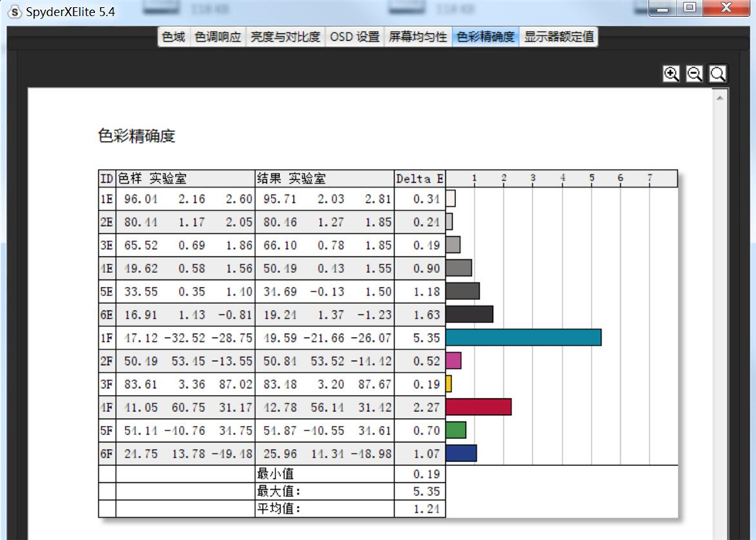Click the crimson bar for row 4F
This screenshot has width=756, height=540.
(478, 407)
